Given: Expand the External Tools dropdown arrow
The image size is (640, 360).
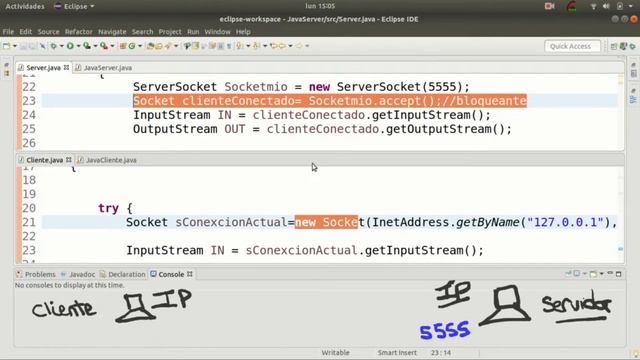Looking at the screenshot, I should [112, 46].
